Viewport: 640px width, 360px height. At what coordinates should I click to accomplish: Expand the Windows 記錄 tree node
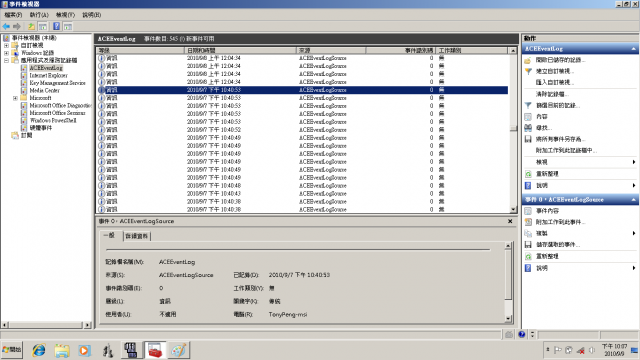click(7, 53)
